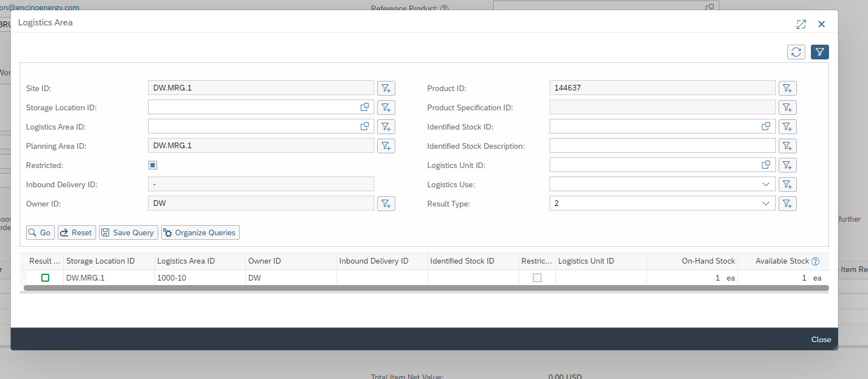This screenshot has width=868, height=379.
Task: Click the Planning Area ID field value
Action: [261, 145]
